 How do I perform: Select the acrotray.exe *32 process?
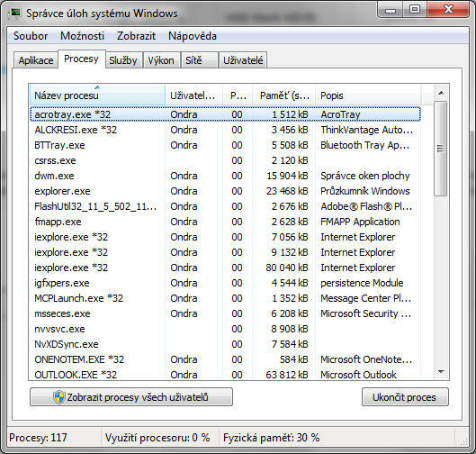225,114
